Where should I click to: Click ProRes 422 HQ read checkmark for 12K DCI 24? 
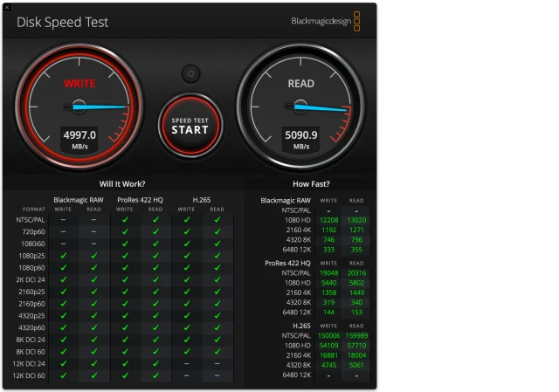click(x=155, y=363)
